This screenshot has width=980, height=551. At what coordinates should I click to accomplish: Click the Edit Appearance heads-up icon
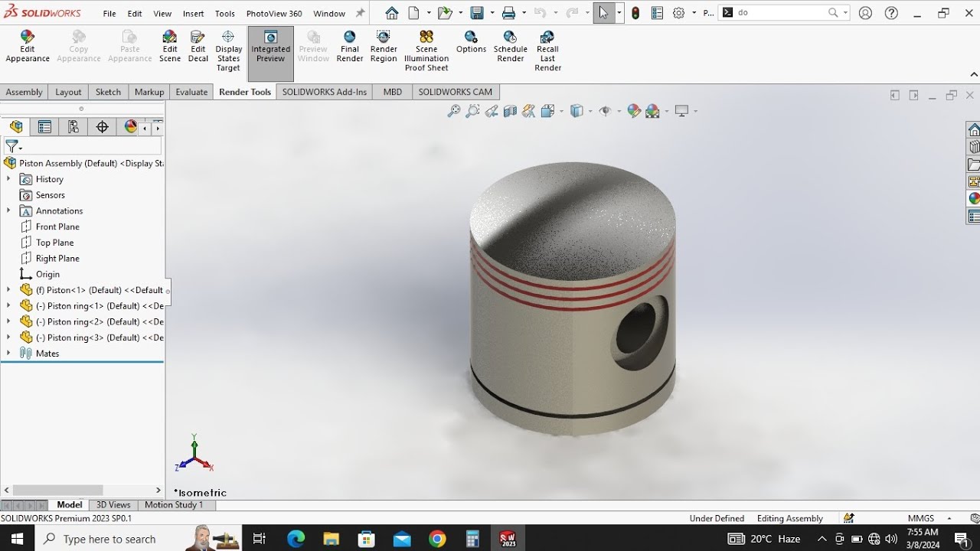[634, 111]
